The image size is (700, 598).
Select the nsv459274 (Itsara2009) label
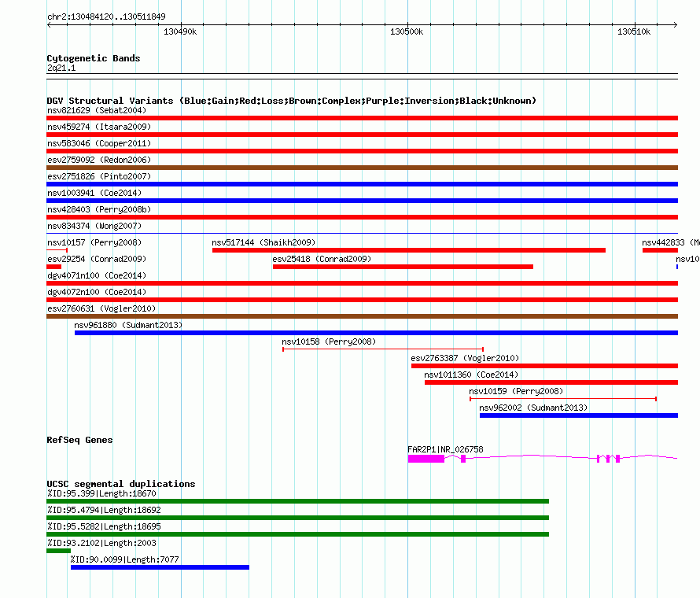[x=99, y=127]
